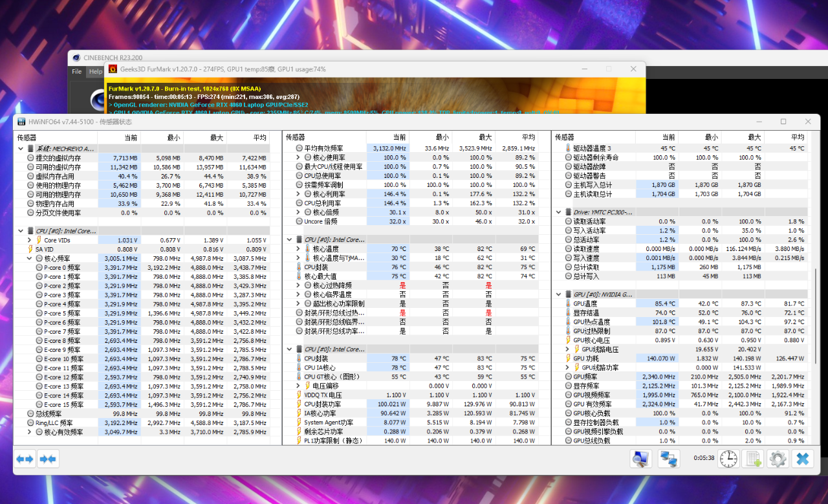Click the thermometer icon beside GPU温度
828x504 pixels.
coord(568,303)
